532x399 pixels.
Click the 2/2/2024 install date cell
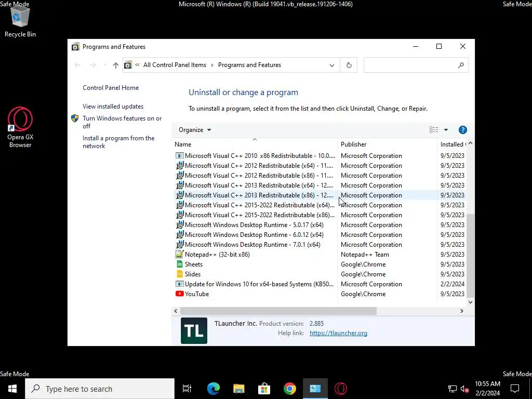[453, 284]
